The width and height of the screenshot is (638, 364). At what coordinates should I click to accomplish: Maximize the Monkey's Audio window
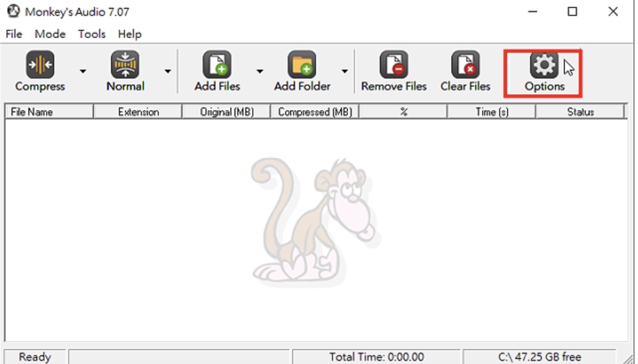point(573,11)
